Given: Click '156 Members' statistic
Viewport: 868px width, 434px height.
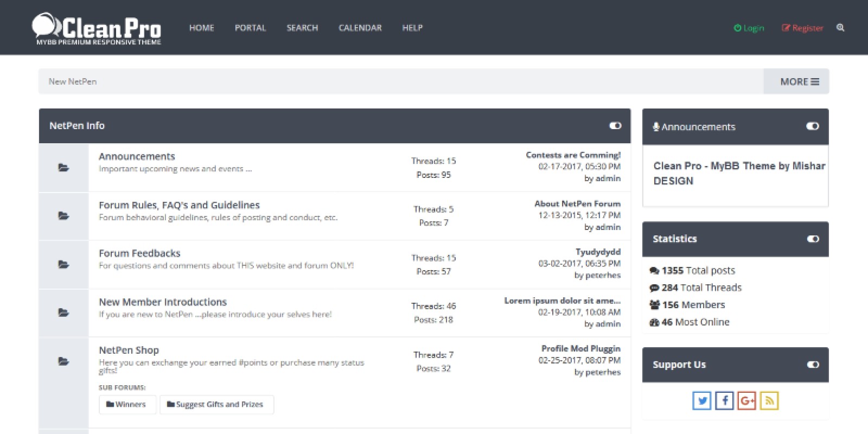Looking at the screenshot, I should coord(687,305).
